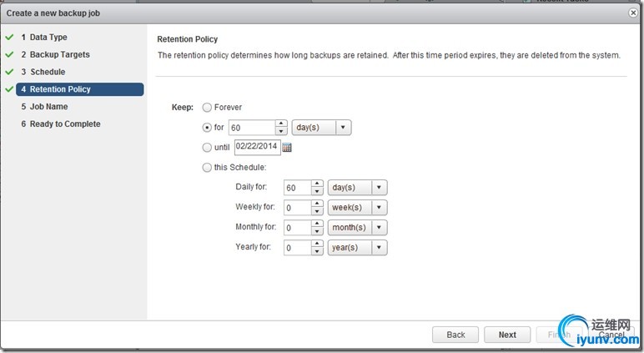The width and height of the screenshot is (644, 353).
Task: Close the Create a new backup job dialog
Action: pos(633,13)
